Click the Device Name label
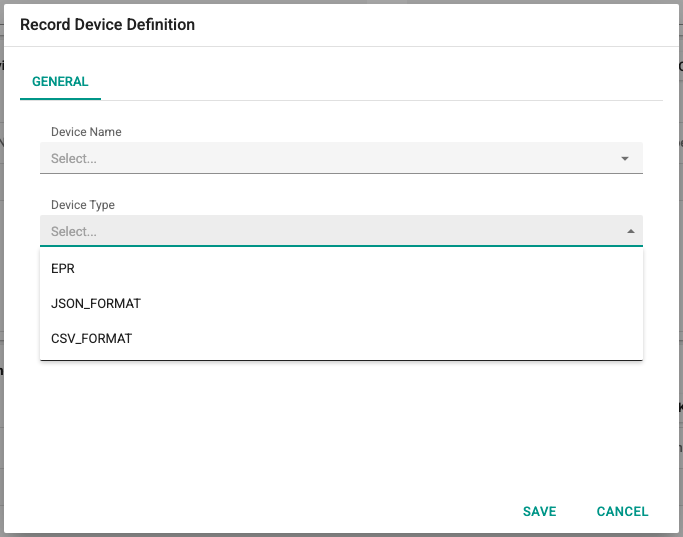This screenshot has width=683, height=537. click(86, 132)
